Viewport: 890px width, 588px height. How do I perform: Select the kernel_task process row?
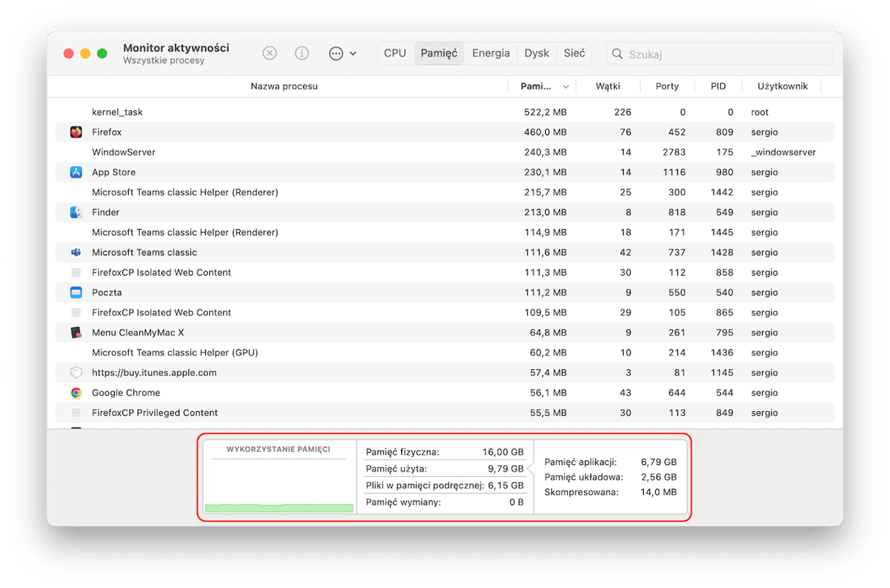click(x=445, y=113)
